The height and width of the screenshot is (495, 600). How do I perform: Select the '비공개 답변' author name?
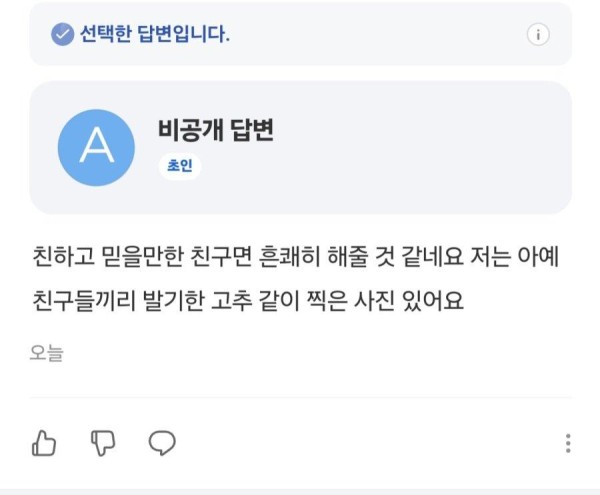216,130
